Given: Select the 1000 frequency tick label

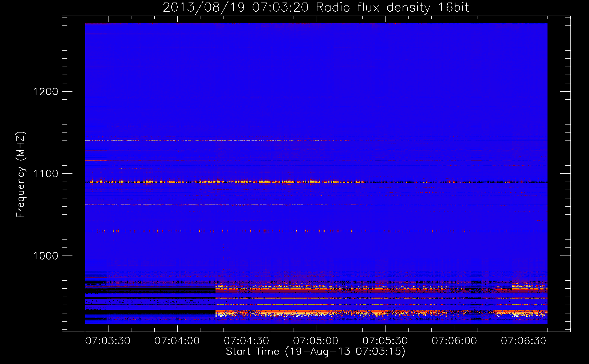Looking at the screenshot, I should (x=46, y=256).
